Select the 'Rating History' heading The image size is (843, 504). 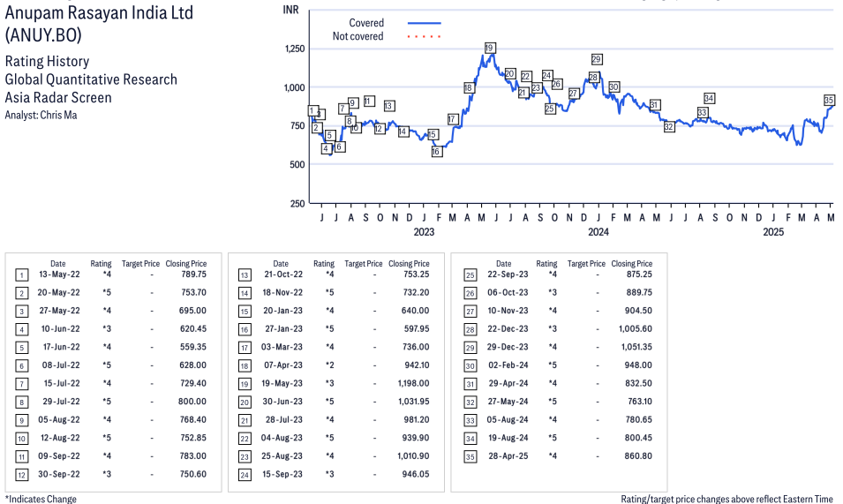[48, 61]
